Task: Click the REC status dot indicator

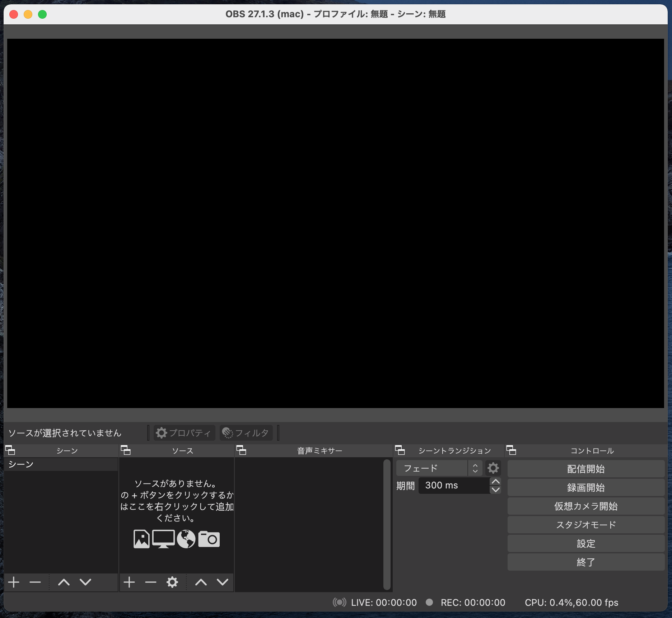Action: click(429, 602)
